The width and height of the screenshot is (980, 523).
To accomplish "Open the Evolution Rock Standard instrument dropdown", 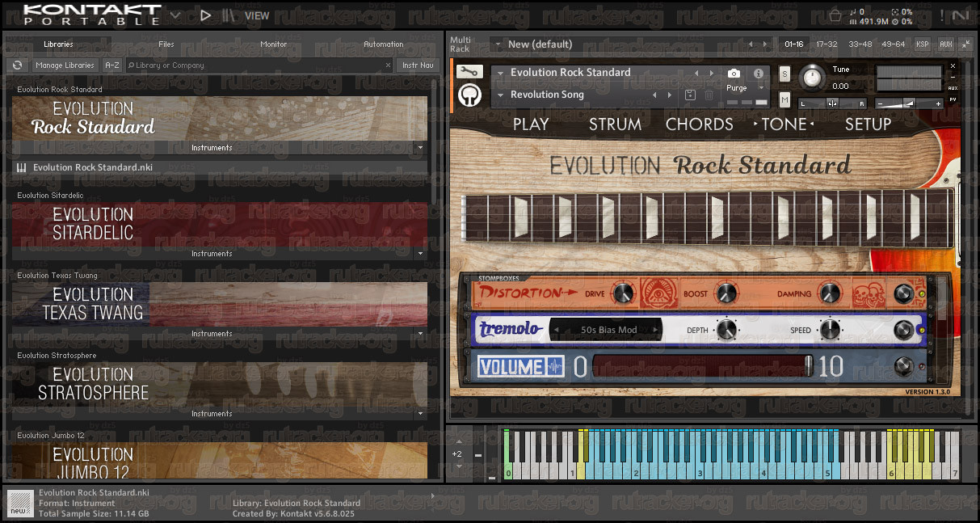I will point(500,73).
